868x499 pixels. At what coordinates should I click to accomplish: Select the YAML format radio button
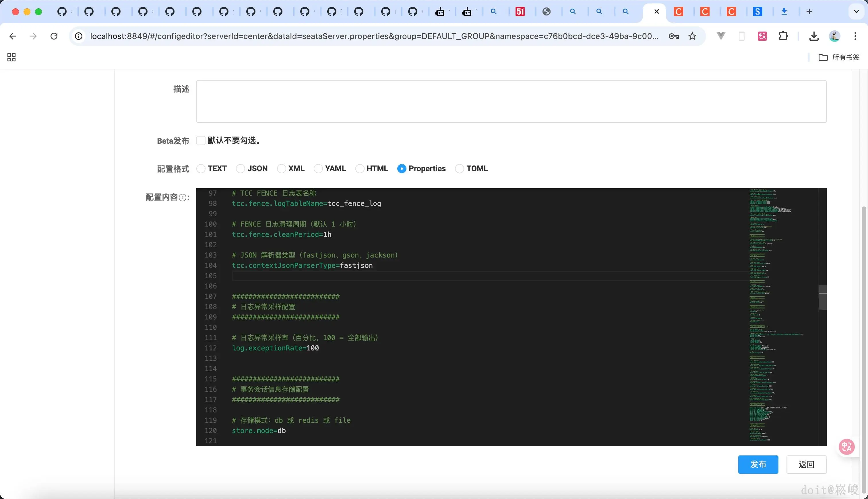[318, 169]
